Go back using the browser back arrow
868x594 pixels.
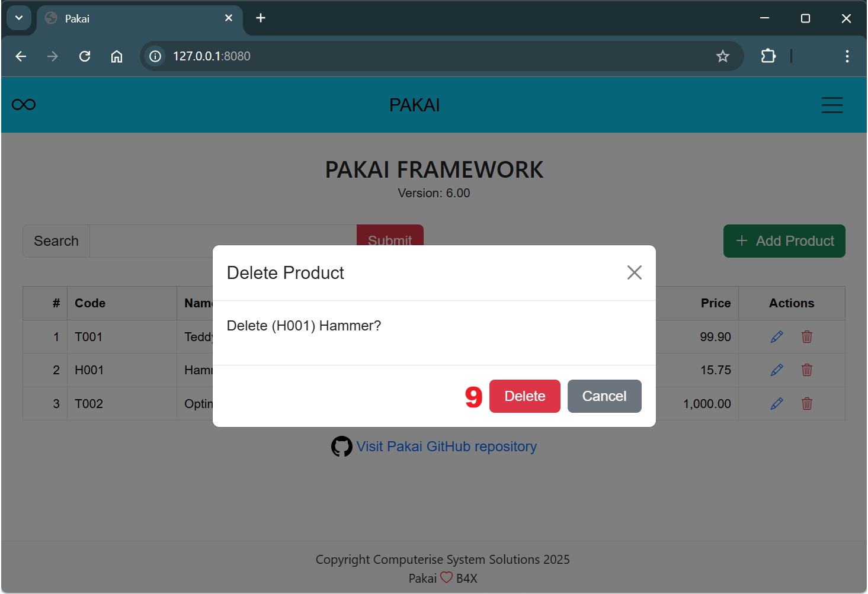tap(21, 56)
